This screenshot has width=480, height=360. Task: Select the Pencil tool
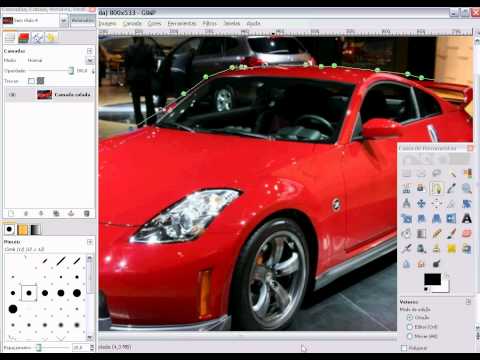coord(436,233)
